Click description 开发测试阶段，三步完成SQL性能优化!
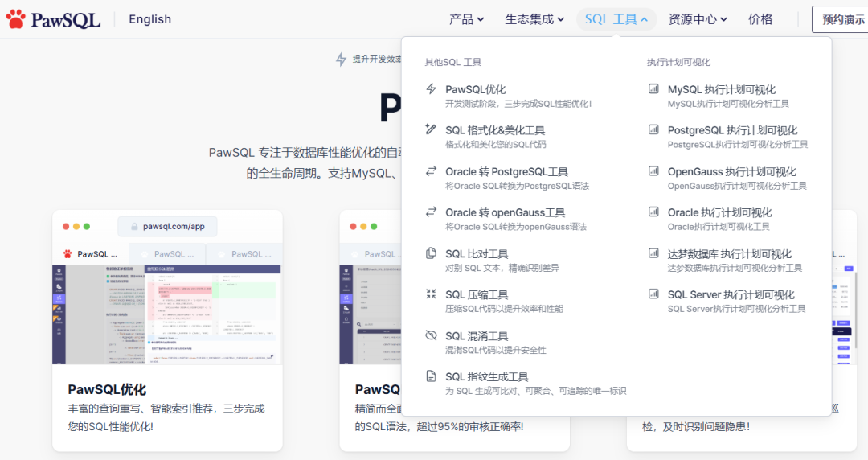The width and height of the screenshot is (868, 460). pos(518,104)
